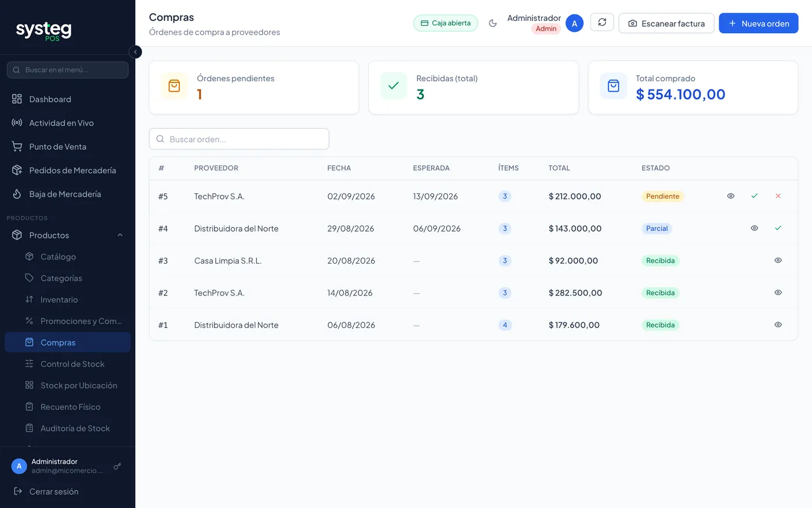Viewport: 812px width, 508px height.
Task: View order #4 with eye icon
Action: (755, 228)
